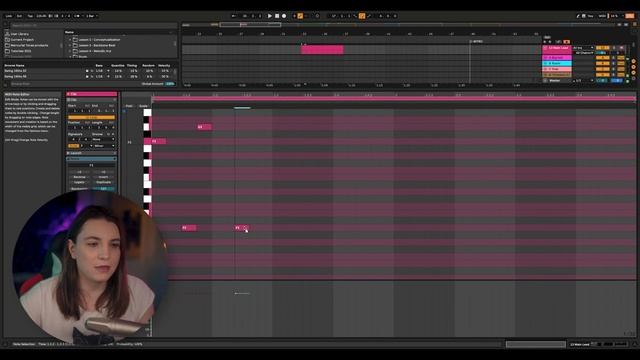Click the orange button at top-right corner
Screen dimensions: 640x360
(630, 16)
